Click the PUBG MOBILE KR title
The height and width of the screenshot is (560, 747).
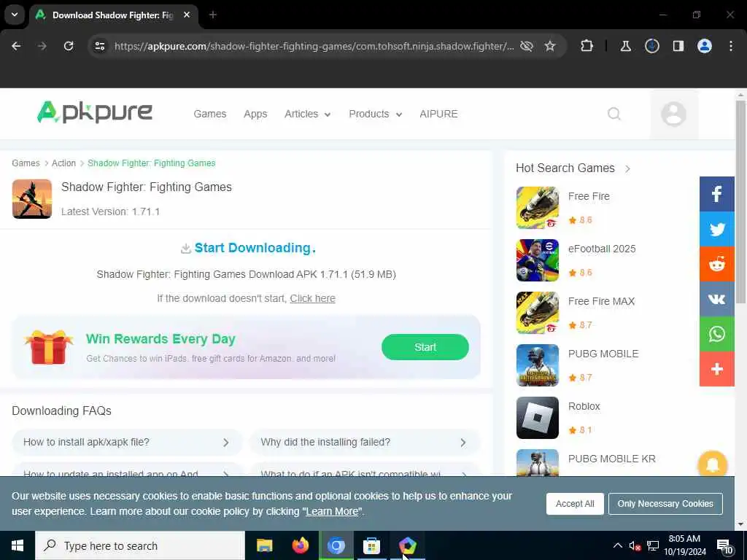click(x=612, y=459)
